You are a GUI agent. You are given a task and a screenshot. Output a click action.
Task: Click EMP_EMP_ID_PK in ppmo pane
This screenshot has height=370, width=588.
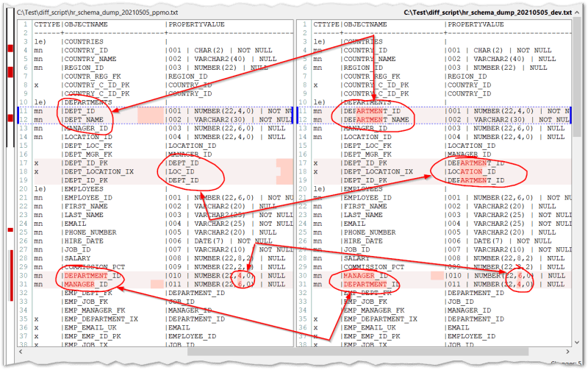(x=93, y=336)
